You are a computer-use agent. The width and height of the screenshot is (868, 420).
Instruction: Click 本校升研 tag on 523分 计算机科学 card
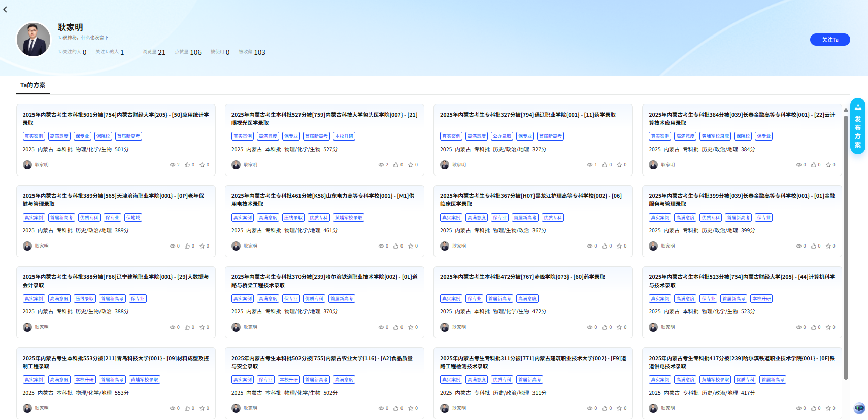pyautogui.click(x=761, y=299)
